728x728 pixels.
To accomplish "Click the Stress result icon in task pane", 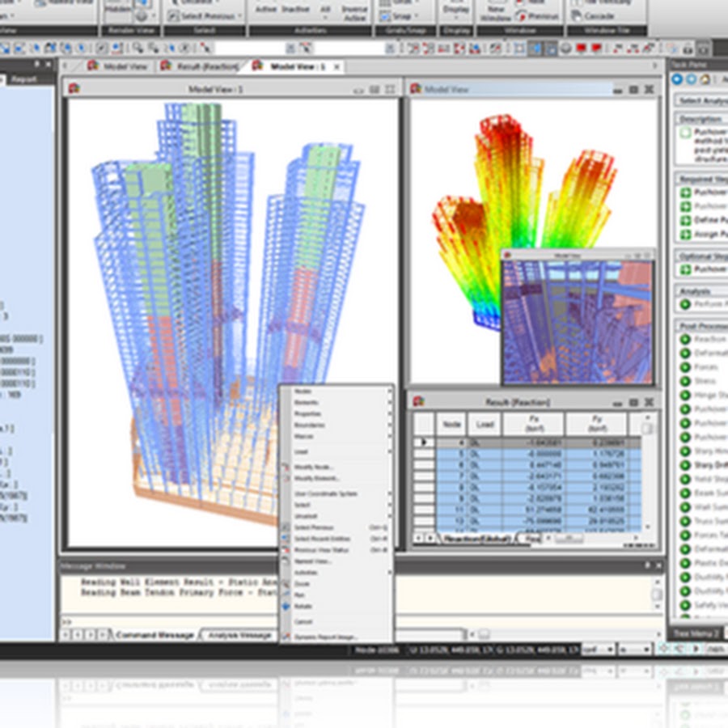I will [685, 381].
